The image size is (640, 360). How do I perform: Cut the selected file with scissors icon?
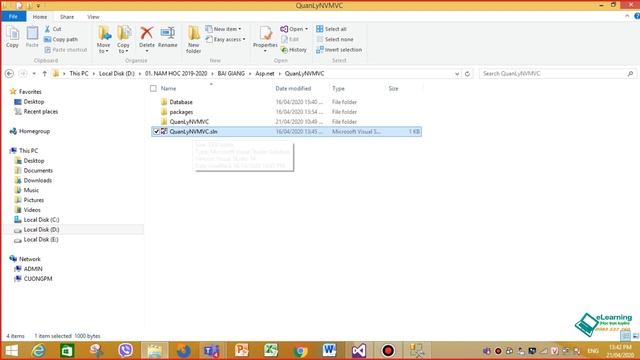(x=48, y=29)
